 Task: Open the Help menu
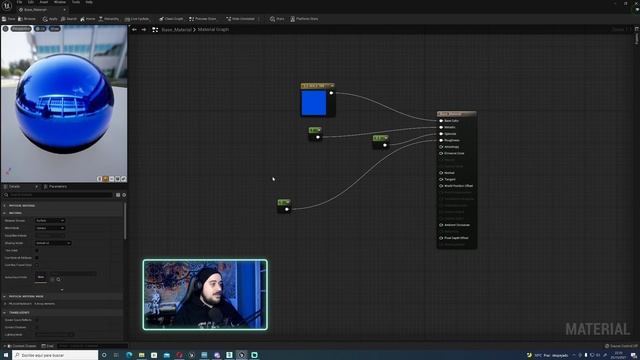point(89,2)
